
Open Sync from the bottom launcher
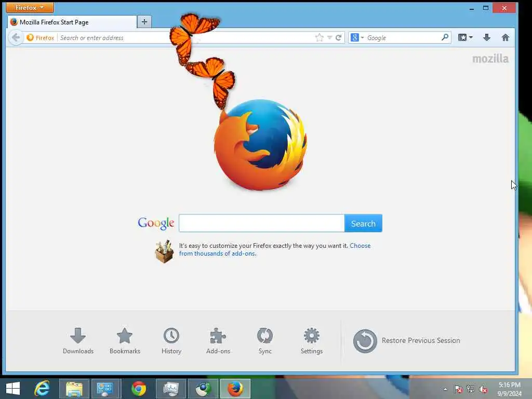(265, 341)
